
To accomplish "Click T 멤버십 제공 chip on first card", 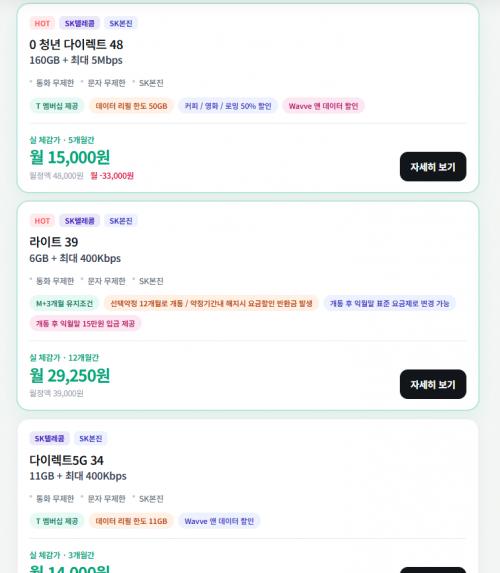I will [57, 106].
